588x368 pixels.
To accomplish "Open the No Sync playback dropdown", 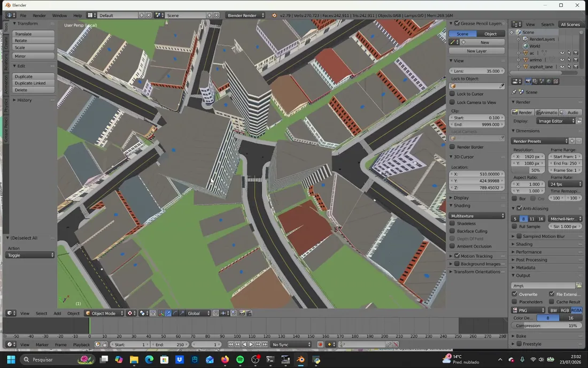I will 291,344.
